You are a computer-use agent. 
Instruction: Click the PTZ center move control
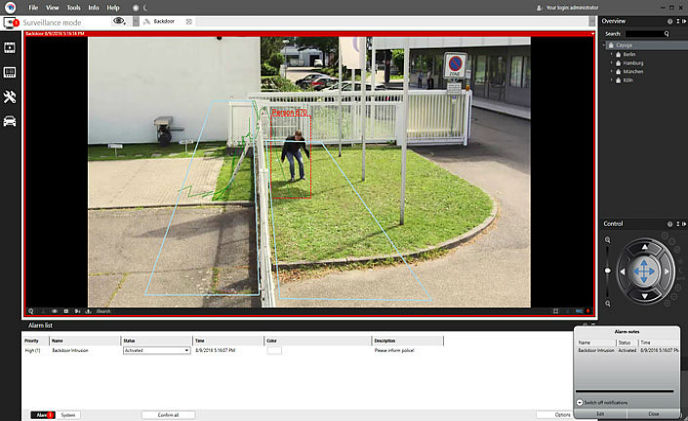pyautogui.click(x=644, y=271)
